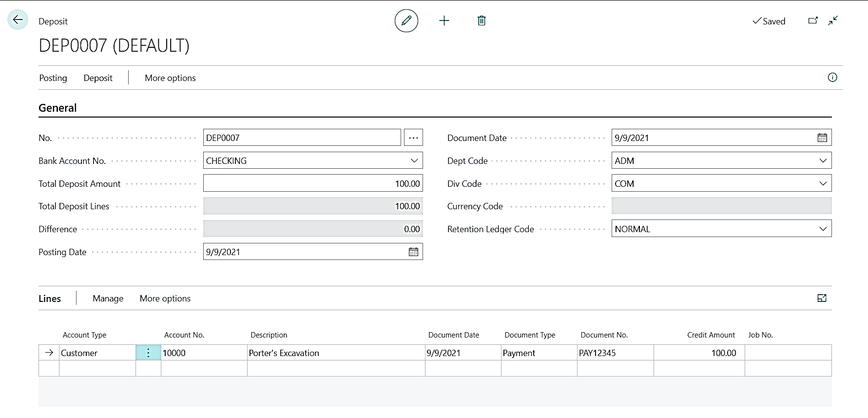Click the plus icon to create new deposit
The image size is (868, 418).
[444, 20]
